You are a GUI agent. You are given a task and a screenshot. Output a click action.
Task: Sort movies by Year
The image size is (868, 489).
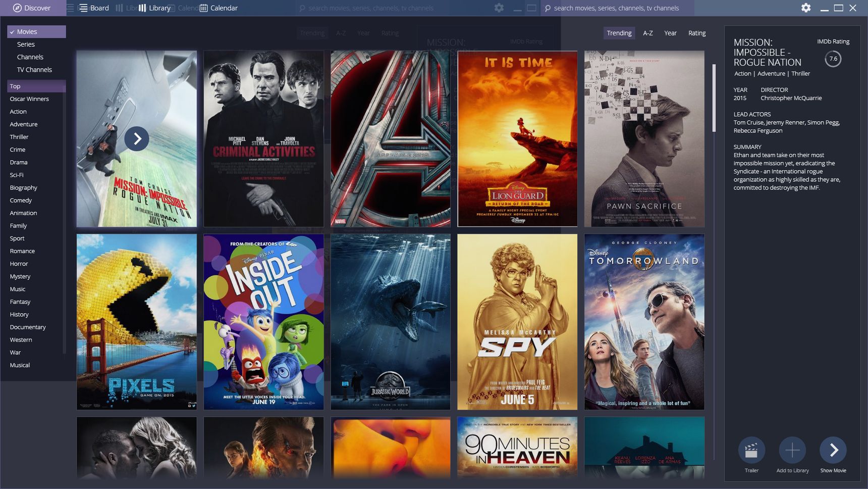point(670,33)
